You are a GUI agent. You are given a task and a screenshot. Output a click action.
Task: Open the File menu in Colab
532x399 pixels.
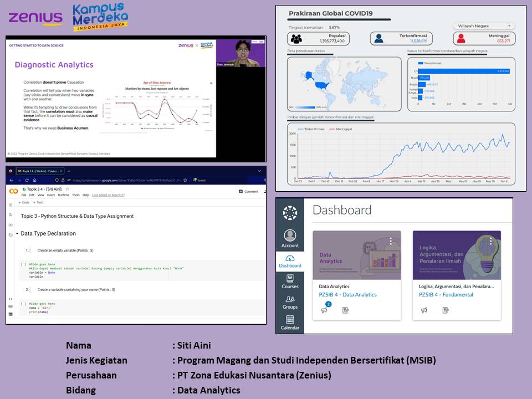pos(24,195)
